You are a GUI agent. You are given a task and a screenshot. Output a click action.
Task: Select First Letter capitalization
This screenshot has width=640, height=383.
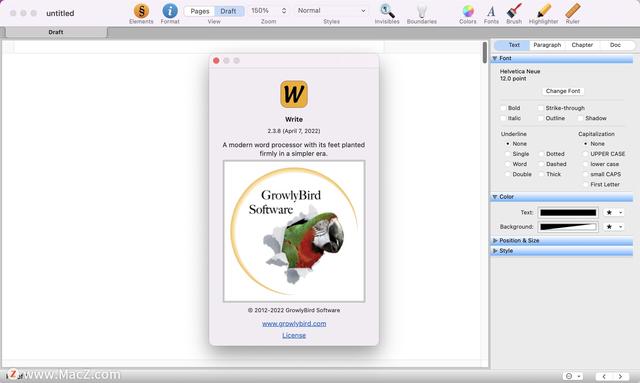585,185
